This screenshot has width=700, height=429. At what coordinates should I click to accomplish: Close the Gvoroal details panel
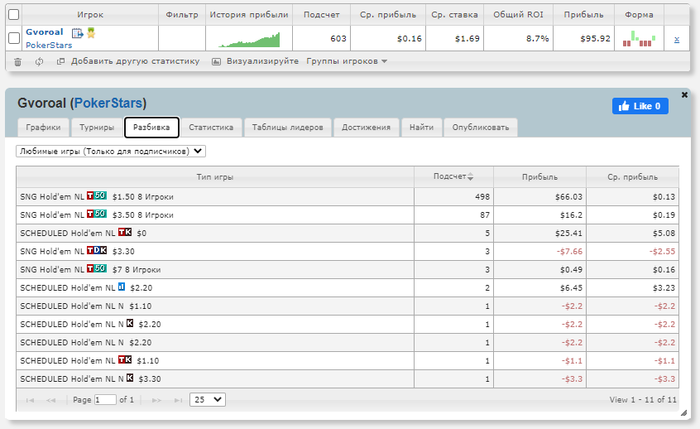(x=684, y=95)
